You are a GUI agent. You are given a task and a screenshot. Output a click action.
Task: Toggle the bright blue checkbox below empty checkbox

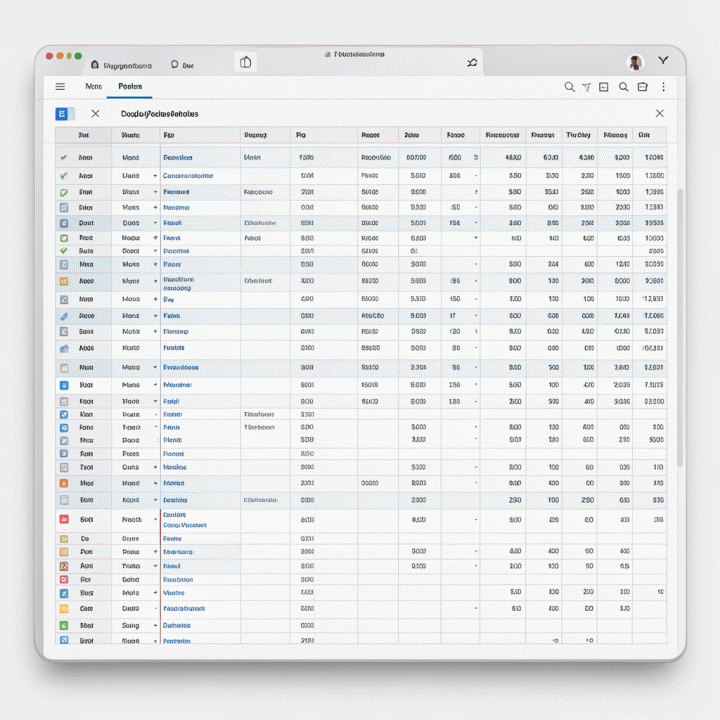[x=64, y=385]
